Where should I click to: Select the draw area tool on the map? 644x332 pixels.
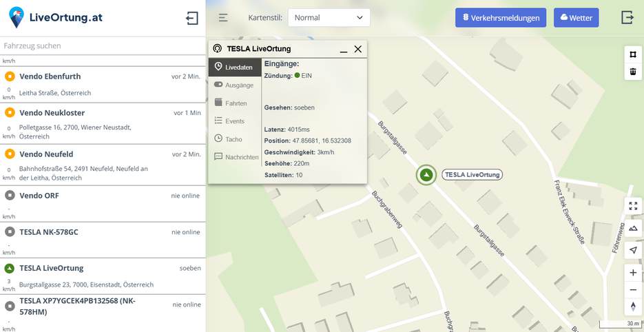(x=633, y=54)
